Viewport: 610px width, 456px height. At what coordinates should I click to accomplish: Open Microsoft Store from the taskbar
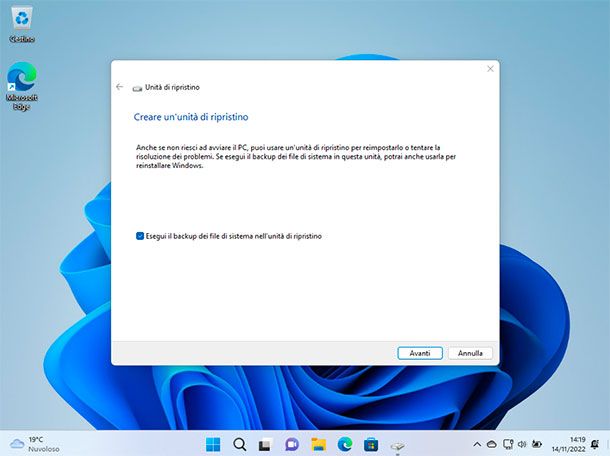(371, 444)
